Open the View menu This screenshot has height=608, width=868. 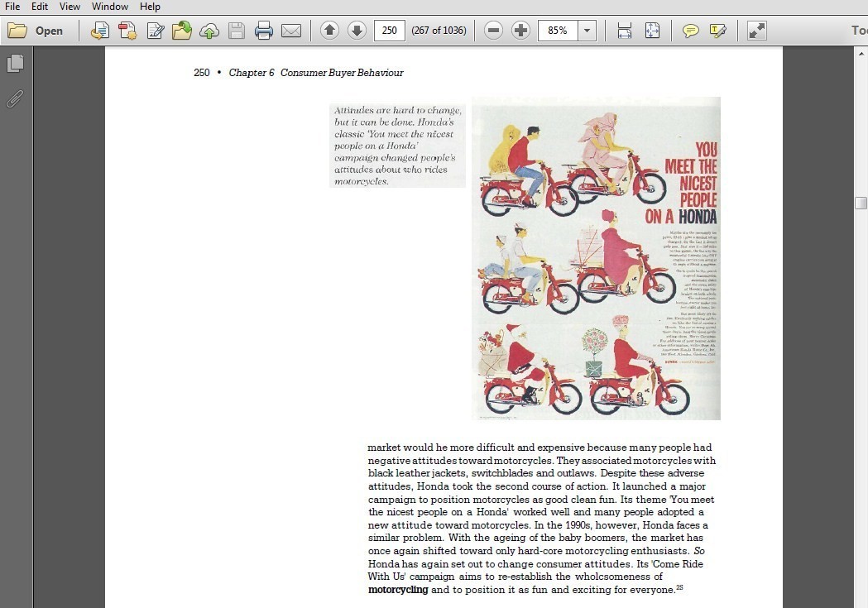coord(70,7)
